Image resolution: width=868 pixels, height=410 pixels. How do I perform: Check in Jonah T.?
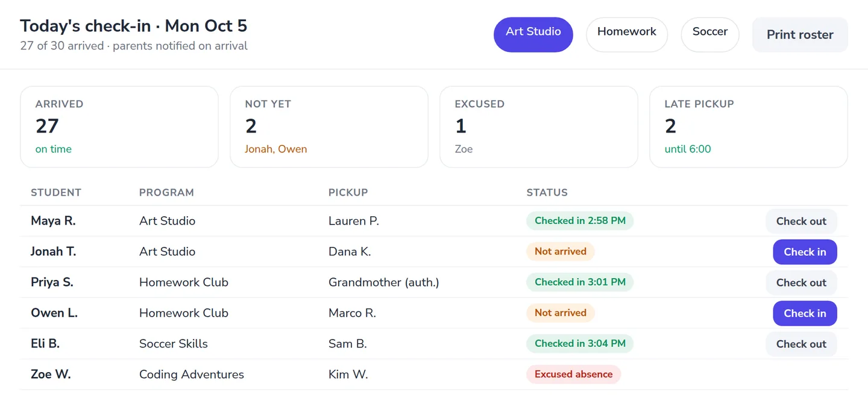pos(805,252)
